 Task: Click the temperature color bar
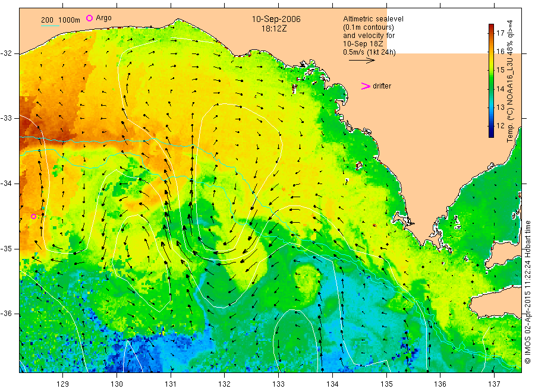(x=491, y=81)
